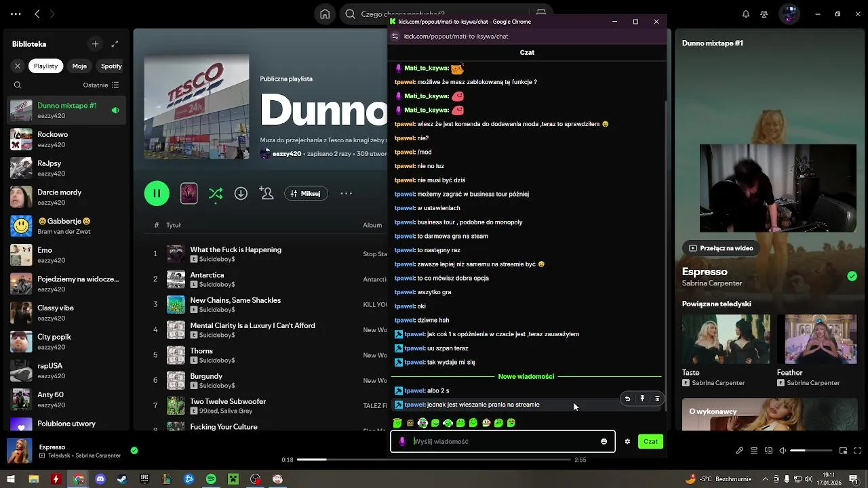Invite collaborators to the playlist
Image resolution: width=868 pixels, height=488 pixels.
coord(267,193)
